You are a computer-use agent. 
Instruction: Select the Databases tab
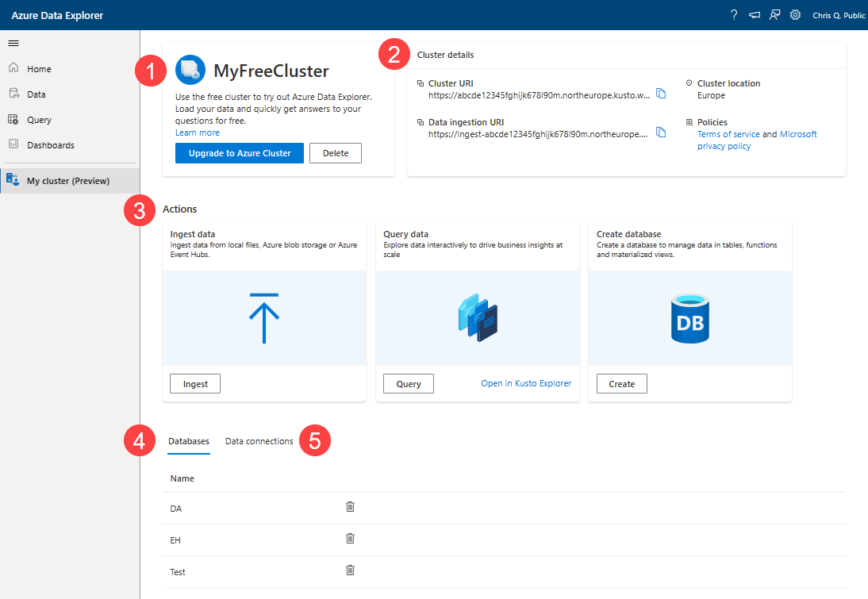(x=189, y=441)
